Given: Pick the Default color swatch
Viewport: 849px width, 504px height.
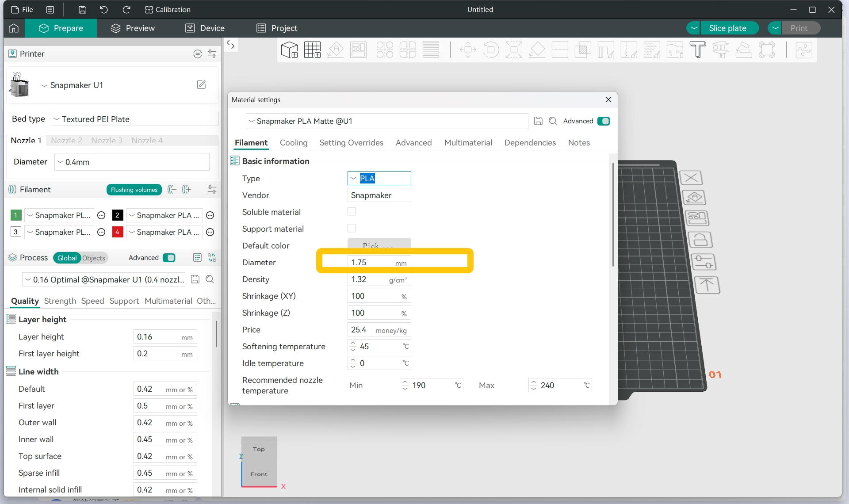Looking at the screenshot, I should (x=379, y=244).
